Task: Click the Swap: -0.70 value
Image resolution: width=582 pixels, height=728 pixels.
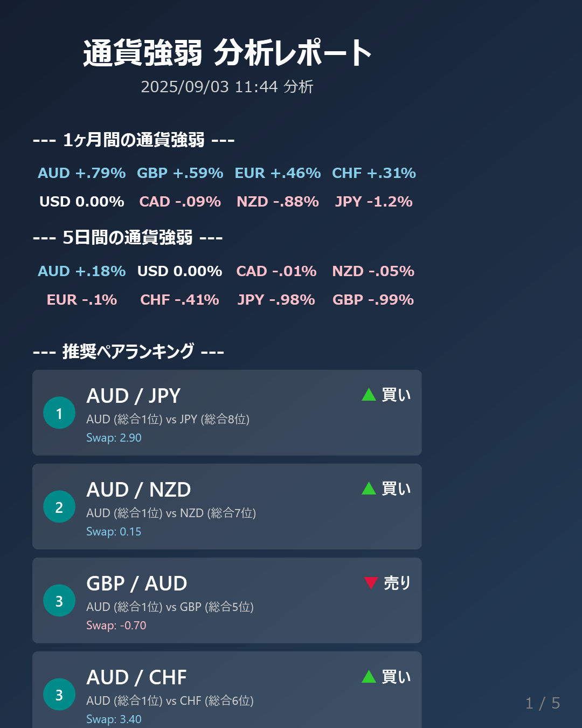Action: click(116, 626)
